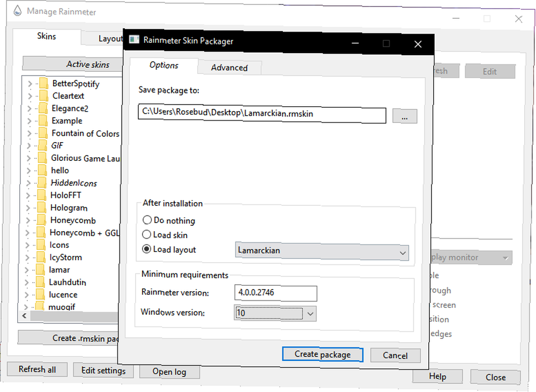Open the Advanced tab
This screenshot has height=392, width=536.
tap(229, 68)
